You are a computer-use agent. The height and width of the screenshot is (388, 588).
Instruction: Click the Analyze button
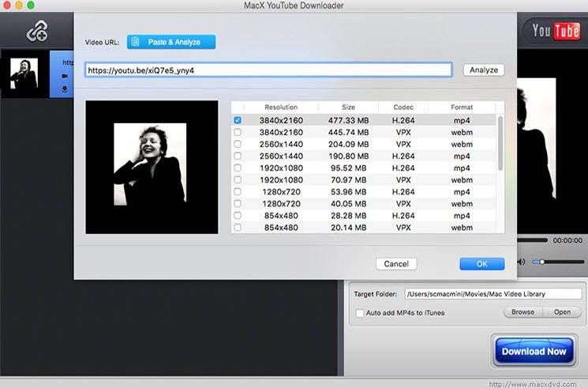coord(484,70)
